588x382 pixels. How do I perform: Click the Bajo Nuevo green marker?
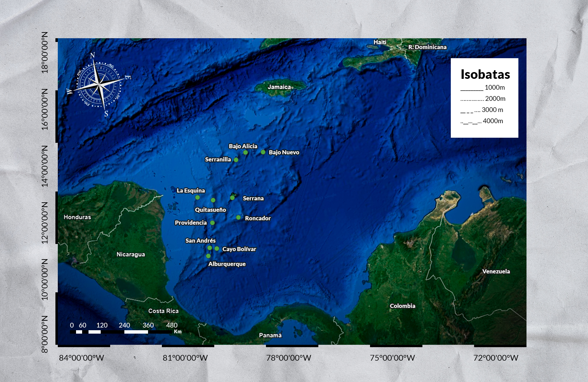(x=263, y=152)
